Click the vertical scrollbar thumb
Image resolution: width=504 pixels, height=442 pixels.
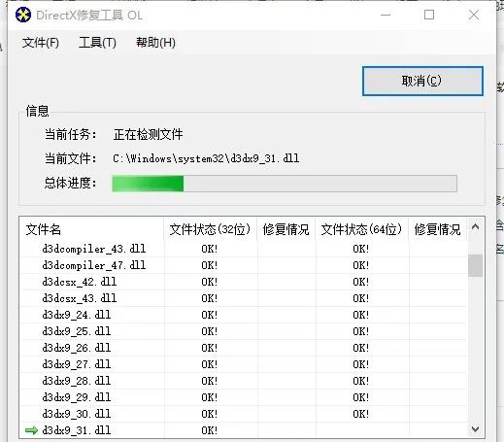point(475,265)
